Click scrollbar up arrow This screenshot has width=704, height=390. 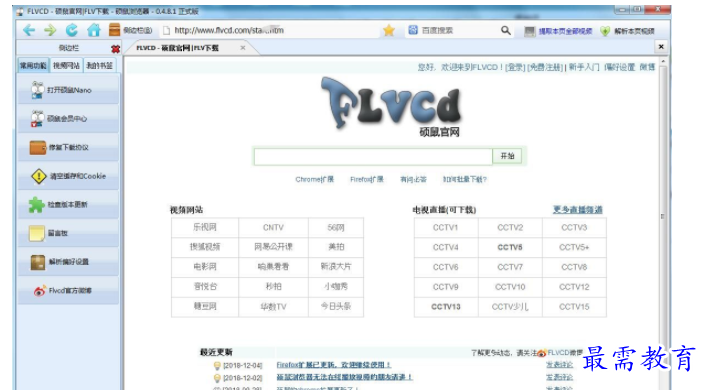coord(663,61)
